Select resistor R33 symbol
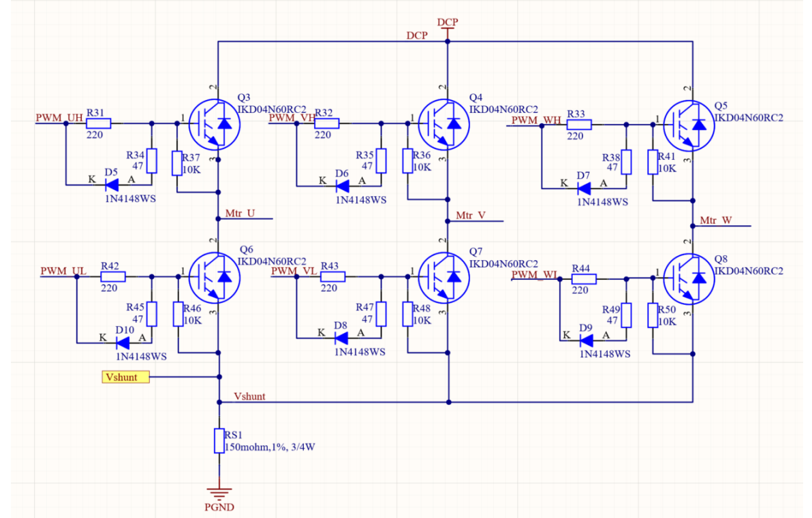This screenshot has width=812, height=518. (579, 124)
